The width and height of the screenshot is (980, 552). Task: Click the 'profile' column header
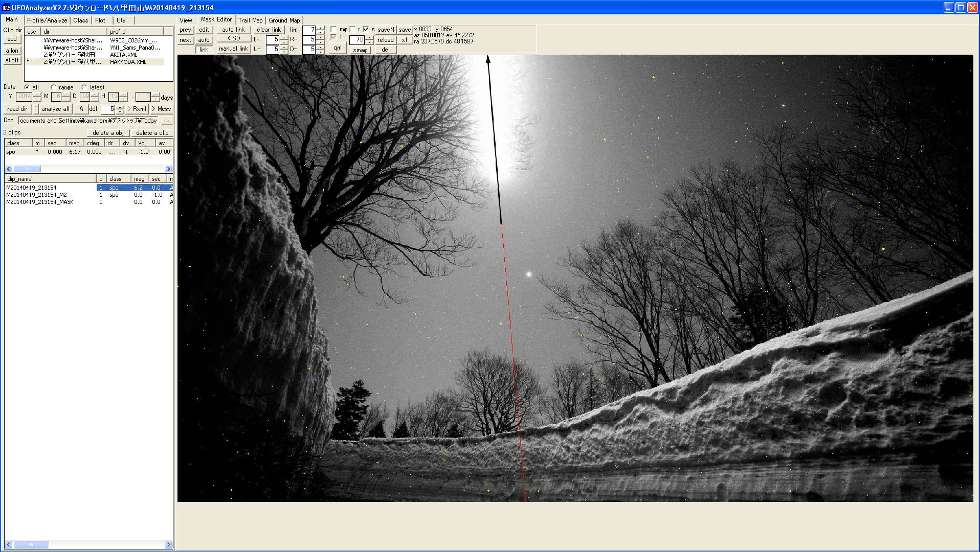click(136, 32)
